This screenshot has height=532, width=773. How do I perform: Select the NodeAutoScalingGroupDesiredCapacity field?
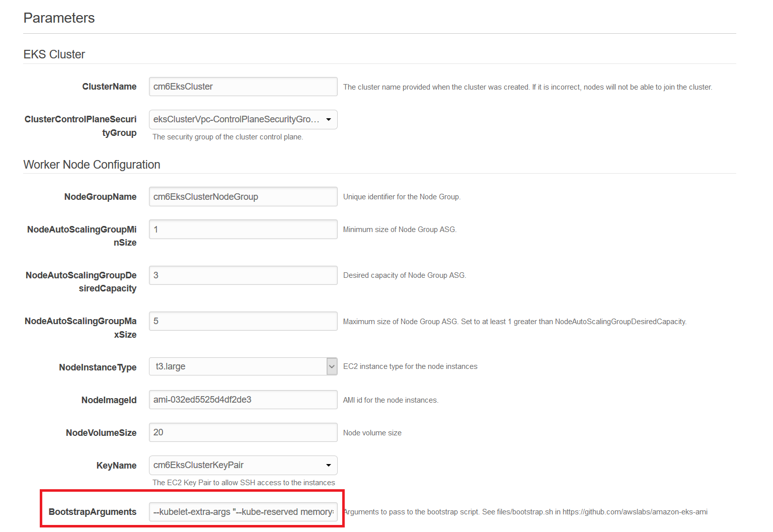coord(243,275)
